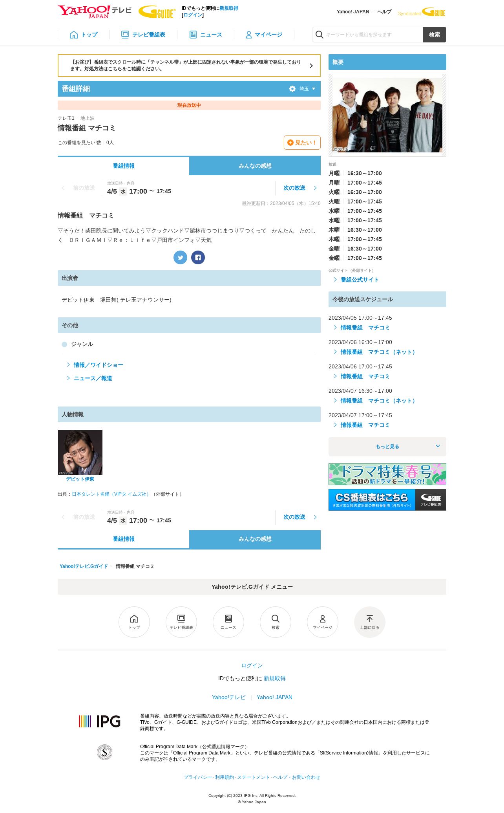The height and width of the screenshot is (813, 504).
Task: Share on Twitter icon
Action: coord(180,257)
